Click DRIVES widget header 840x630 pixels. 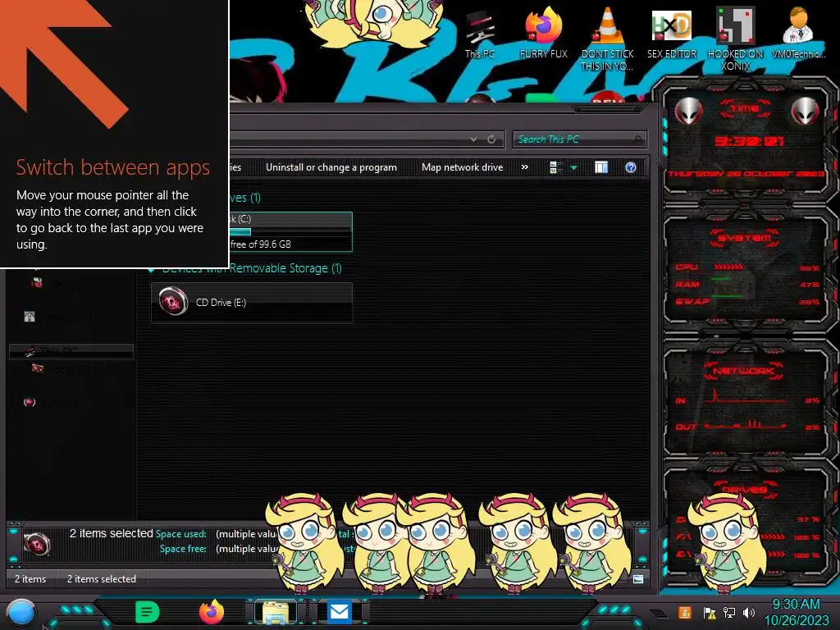[x=743, y=489]
